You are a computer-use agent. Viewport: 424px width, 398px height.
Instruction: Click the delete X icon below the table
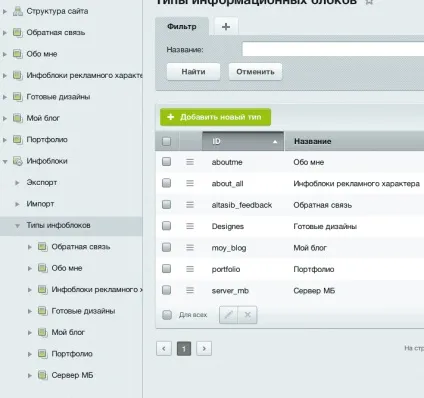pyautogui.click(x=247, y=315)
